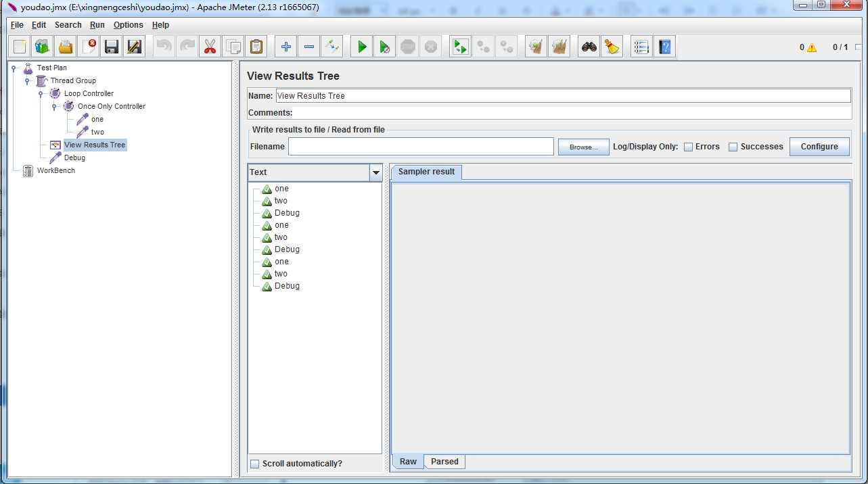Screen dimensions: 868x484
Task: Collapse the Once Only Controller node
Action: 54,107
